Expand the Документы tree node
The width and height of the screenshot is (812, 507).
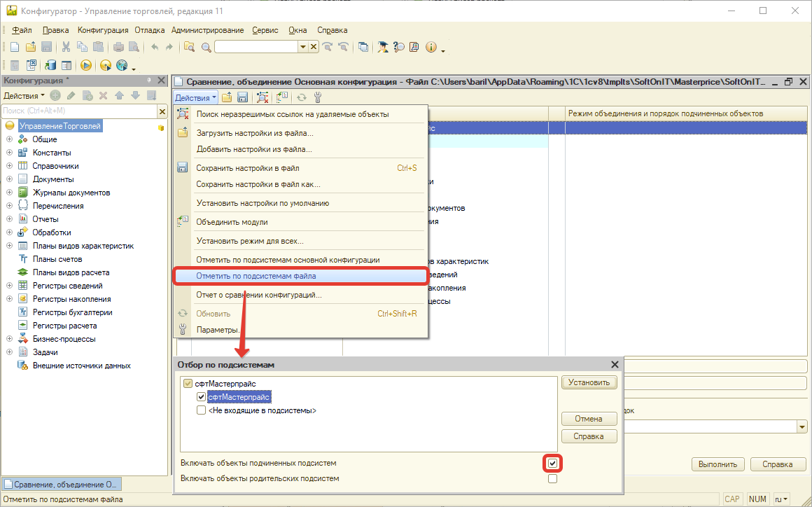pos(10,179)
